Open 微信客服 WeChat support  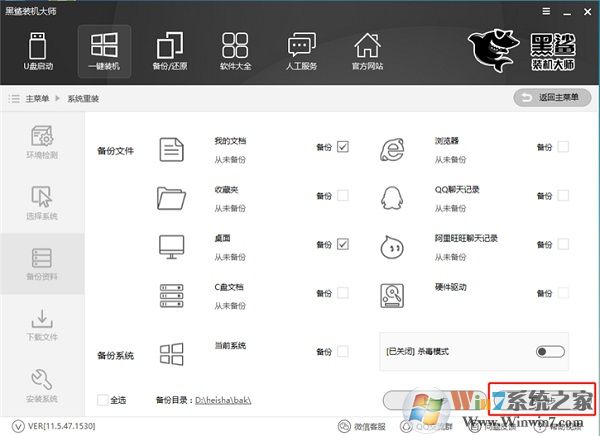362,426
